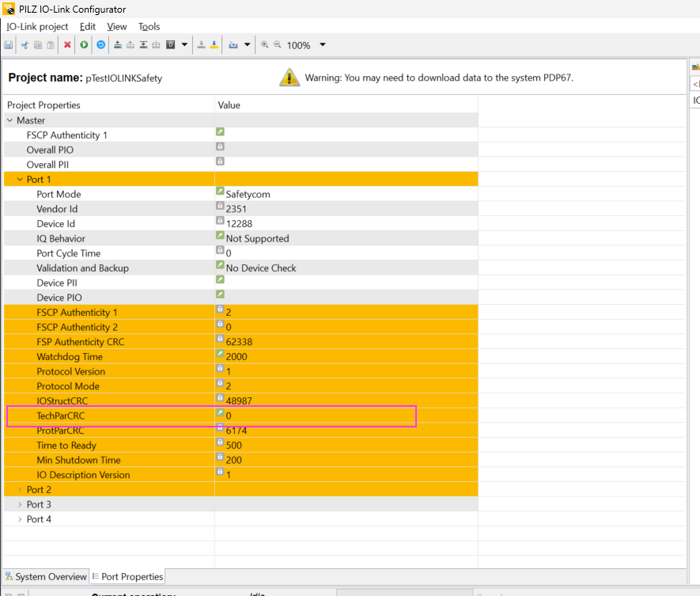Click the edit icon next to Safetycom
700x596 pixels.
point(220,191)
